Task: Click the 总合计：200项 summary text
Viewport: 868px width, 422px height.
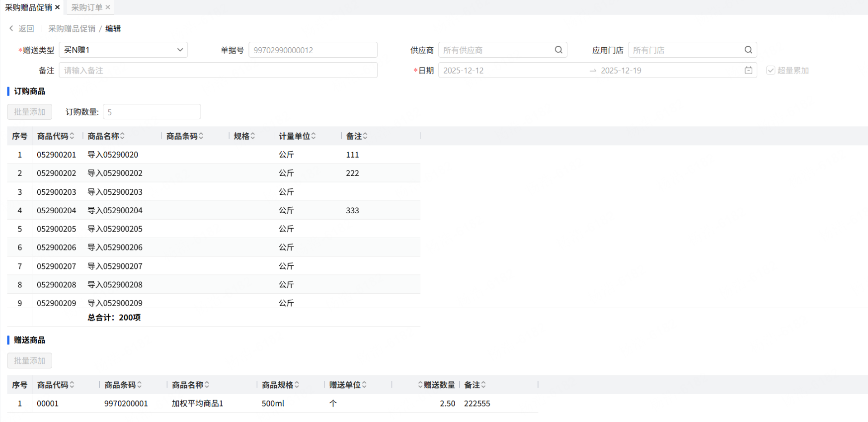Action: (114, 318)
